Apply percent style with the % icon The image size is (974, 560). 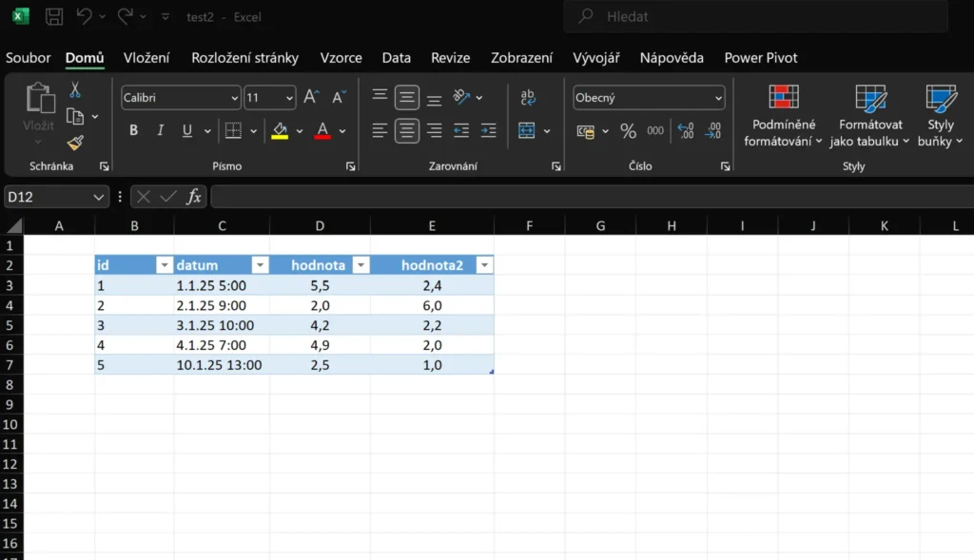coord(628,131)
